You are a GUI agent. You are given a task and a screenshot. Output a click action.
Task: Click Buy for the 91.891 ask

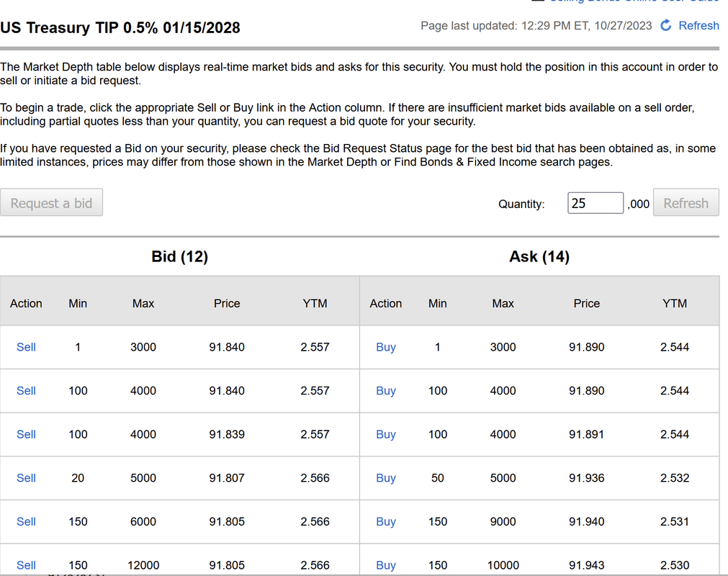coord(386,434)
